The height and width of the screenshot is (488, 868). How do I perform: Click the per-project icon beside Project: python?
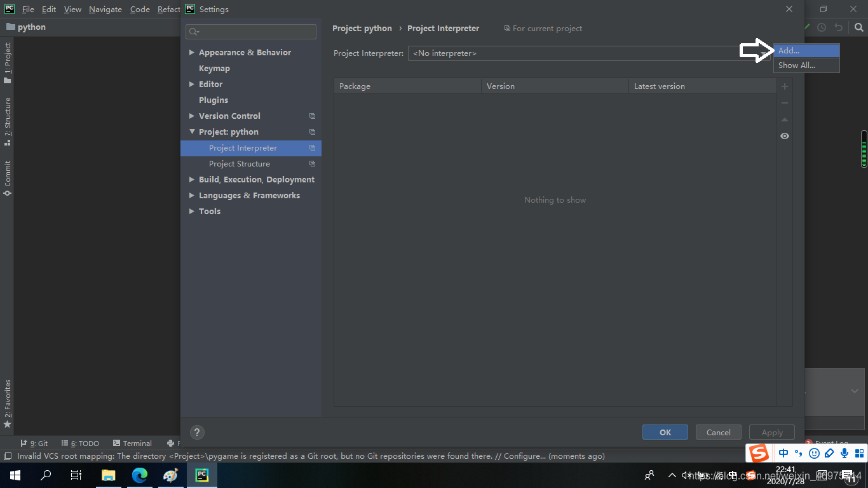[x=312, y=132]
